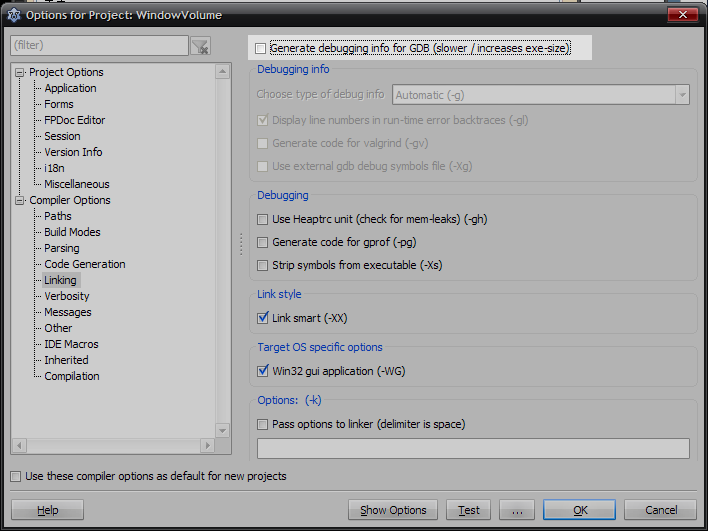Enable Generate code for gprof

[x=262, y=242]
